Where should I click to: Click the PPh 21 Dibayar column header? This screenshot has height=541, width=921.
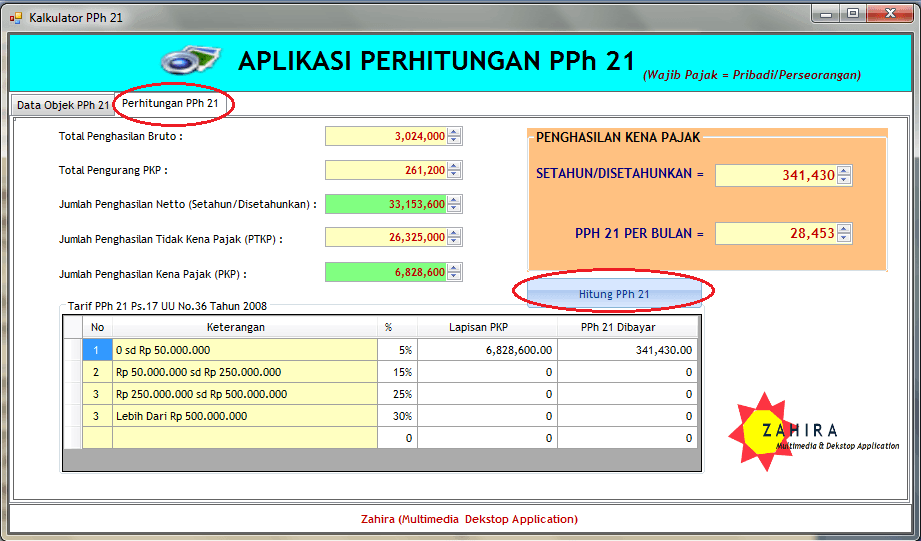pyautogui.click(x=626, y=327)
